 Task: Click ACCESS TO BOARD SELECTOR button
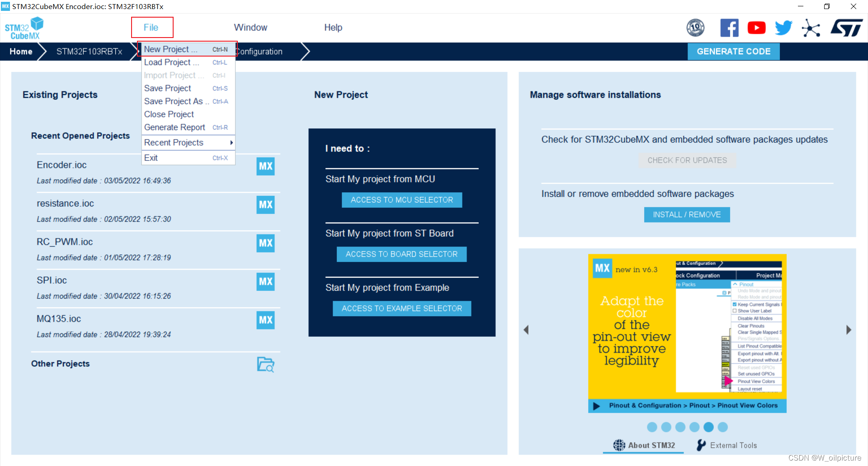pyautogui.click(x=401, y=254)
